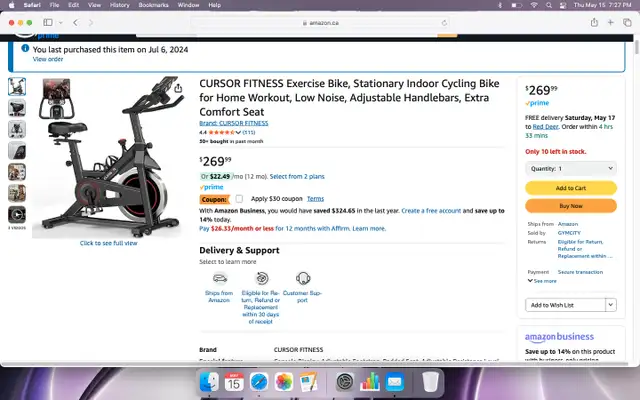
Task: Open View order link
Action: [48, 59]
